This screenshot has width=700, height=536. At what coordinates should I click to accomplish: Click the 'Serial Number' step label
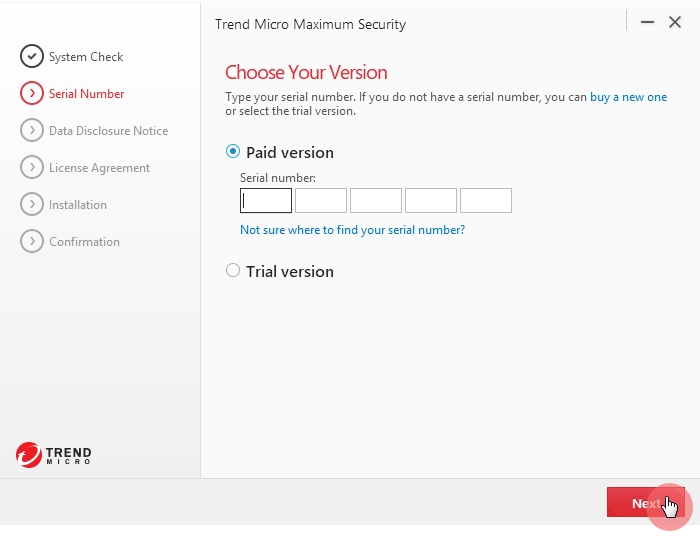click(87, 94)
